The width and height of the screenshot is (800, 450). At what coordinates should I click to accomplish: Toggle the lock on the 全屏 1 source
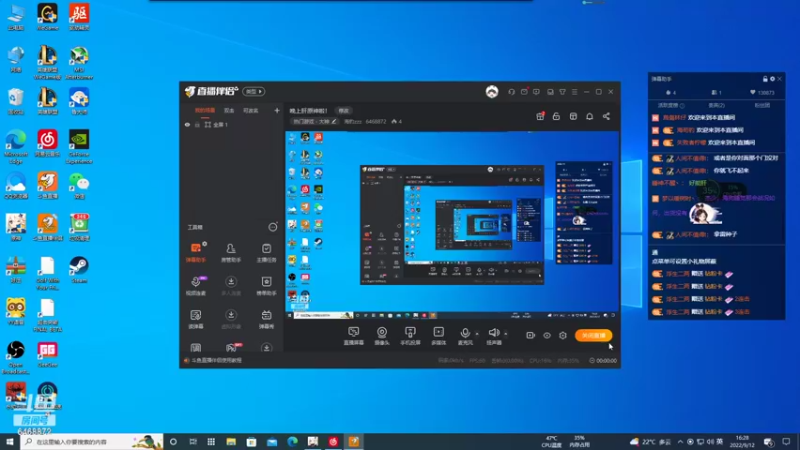[x=197, y=124]
